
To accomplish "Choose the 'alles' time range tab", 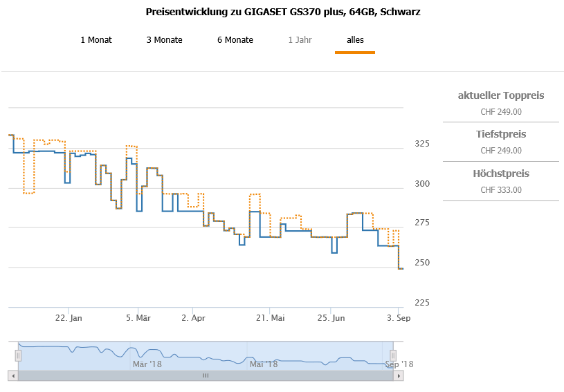I will 355,40.
